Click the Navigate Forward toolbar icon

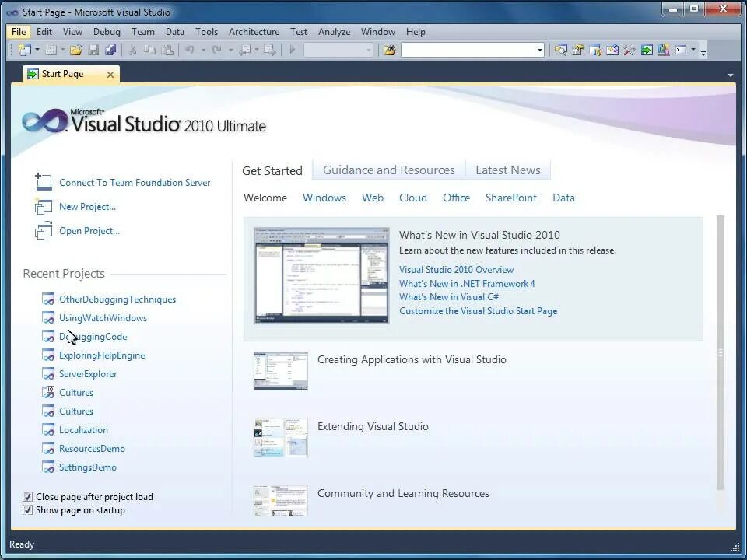(270, 50)
